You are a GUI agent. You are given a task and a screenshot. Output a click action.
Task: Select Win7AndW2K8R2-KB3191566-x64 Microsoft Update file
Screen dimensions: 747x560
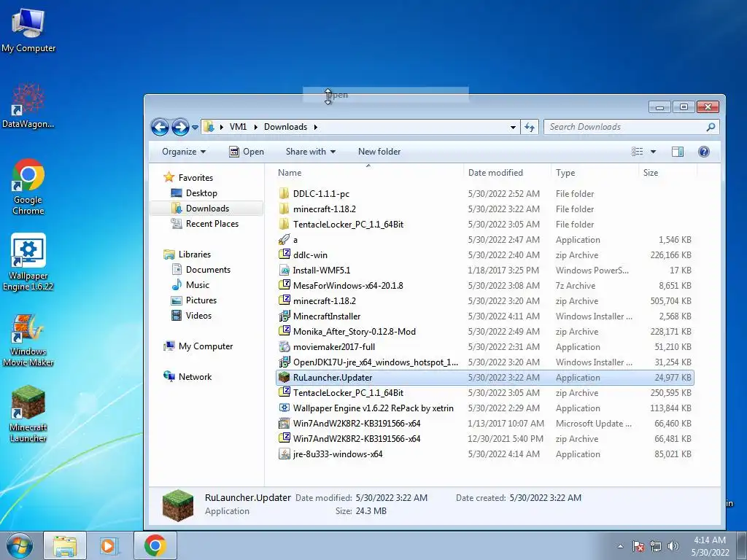coord(484,424)
